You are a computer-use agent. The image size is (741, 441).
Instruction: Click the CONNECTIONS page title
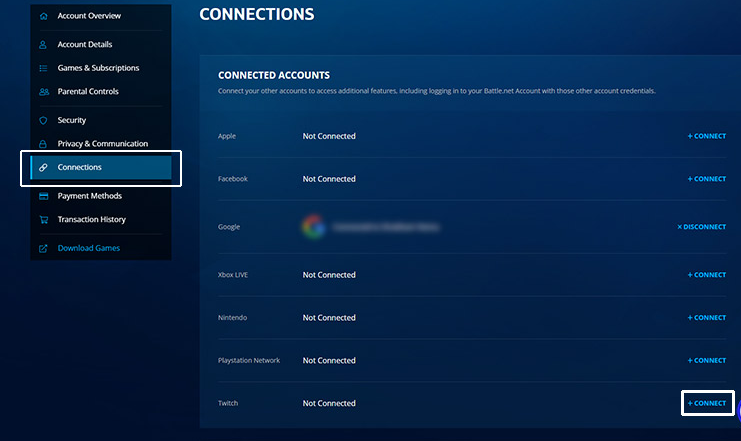coord(257,14)
